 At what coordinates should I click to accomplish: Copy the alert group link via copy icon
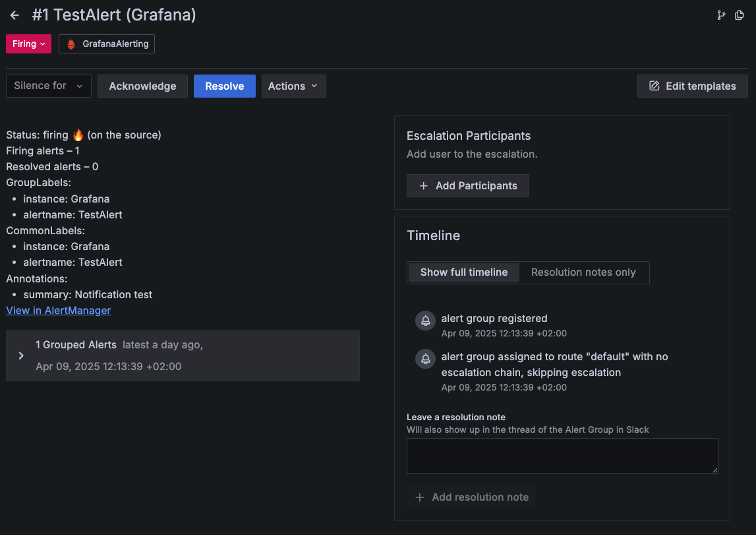(x=739, y=15)
